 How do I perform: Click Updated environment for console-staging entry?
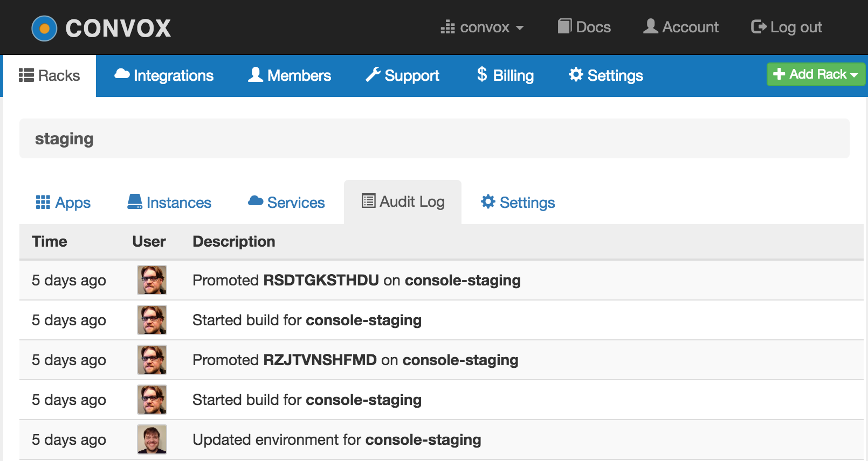tap(337, 439)
